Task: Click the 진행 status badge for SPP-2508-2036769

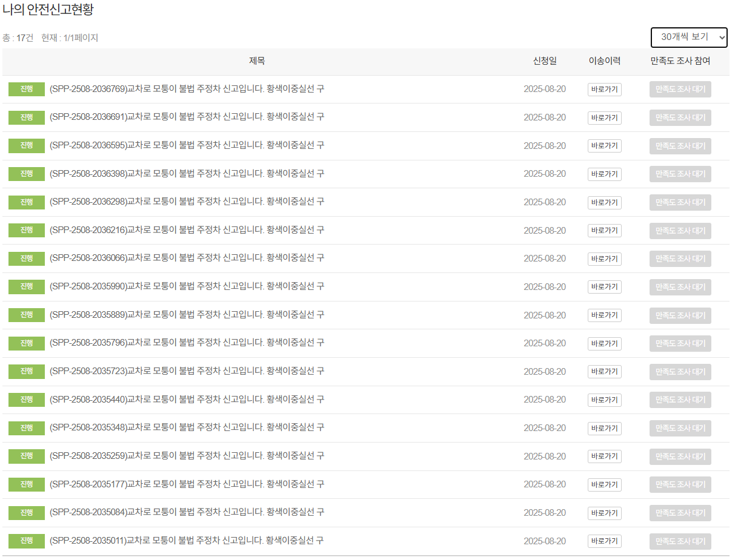Action: [26, 89]
